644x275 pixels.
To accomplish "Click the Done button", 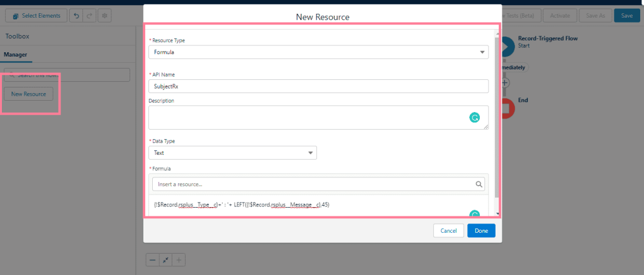I will coord(481,231).
